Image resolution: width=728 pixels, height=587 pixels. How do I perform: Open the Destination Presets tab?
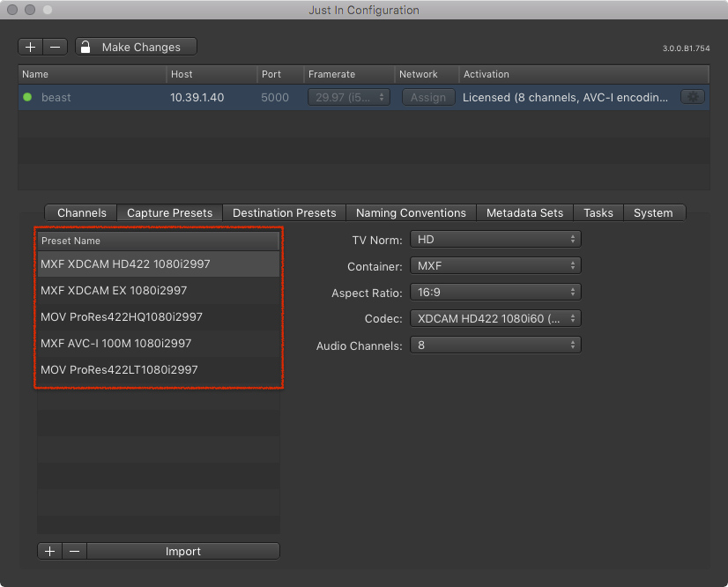pos(284,212)
